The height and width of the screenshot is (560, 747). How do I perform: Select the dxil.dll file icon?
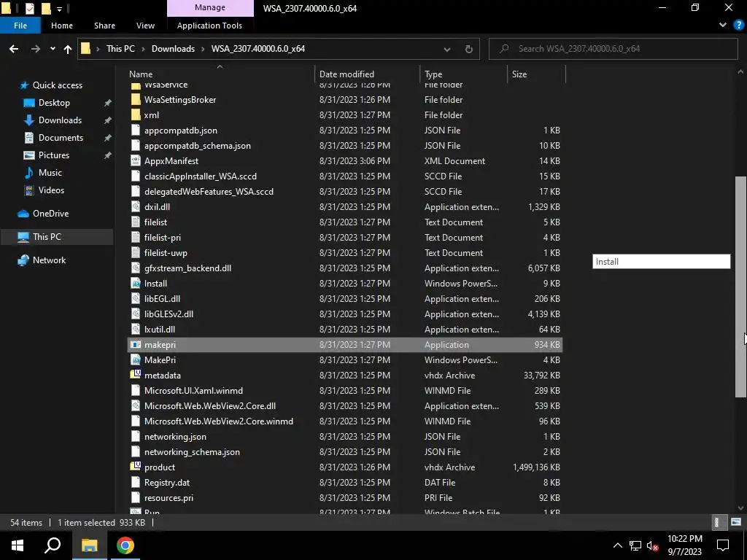click(136, 206)
